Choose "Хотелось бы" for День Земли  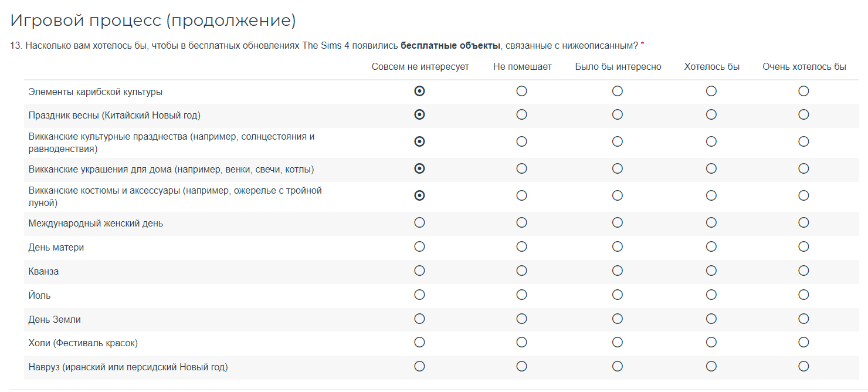(711, 319)
